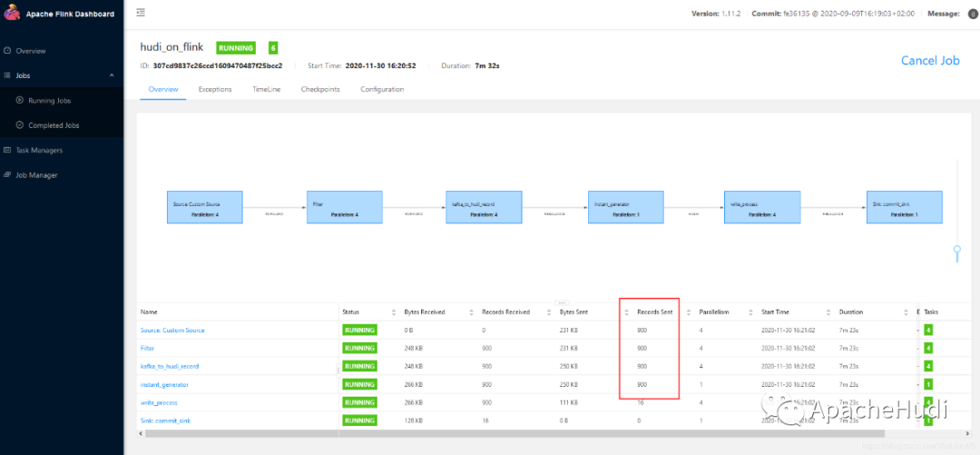Switch to the TimeLine tab
980x455 pixels.
pos(266,90)
